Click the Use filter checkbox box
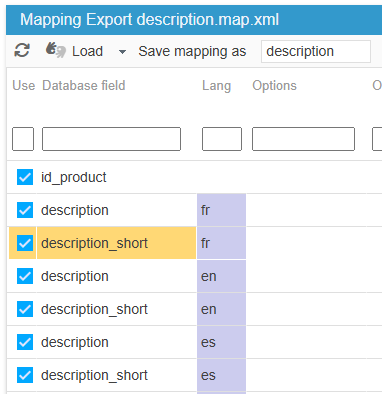 pyautogui.click(x=23, y=139)
